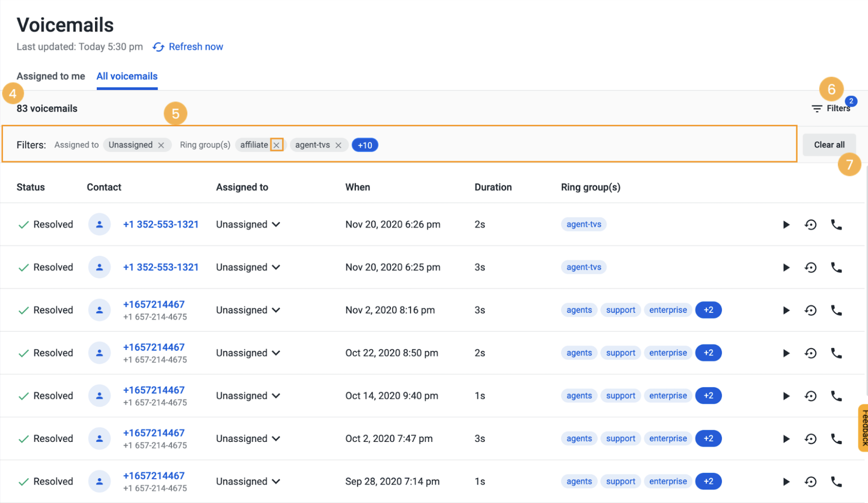
Task: Play the Nov 2, 2020 8:16 pm voicemail
Action: (x=786, y=310)
